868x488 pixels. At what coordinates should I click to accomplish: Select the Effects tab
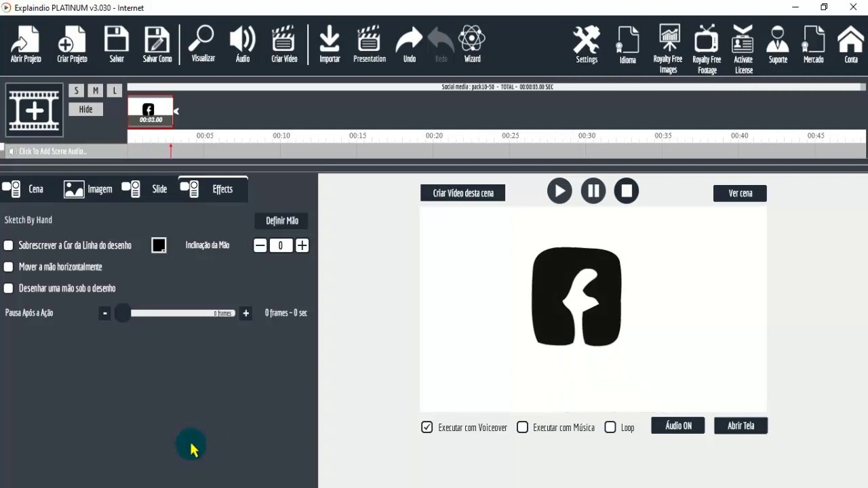[x=213, y=189]
